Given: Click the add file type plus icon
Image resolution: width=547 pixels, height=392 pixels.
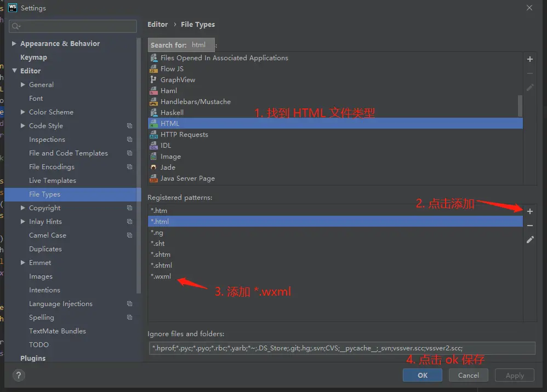Looking at the screenshot, I should point(529,59).
